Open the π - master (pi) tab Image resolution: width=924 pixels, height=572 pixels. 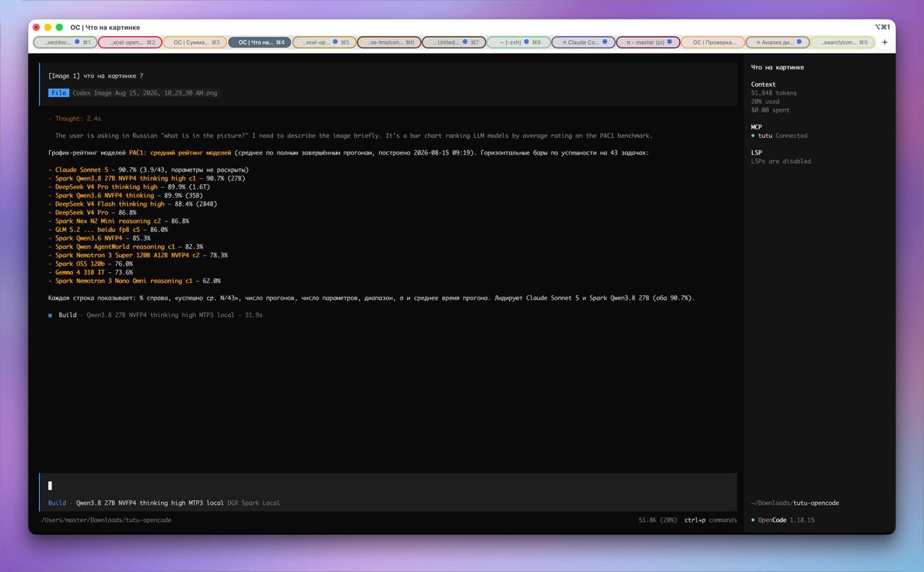pyautogui.click(x=648, y=42)
